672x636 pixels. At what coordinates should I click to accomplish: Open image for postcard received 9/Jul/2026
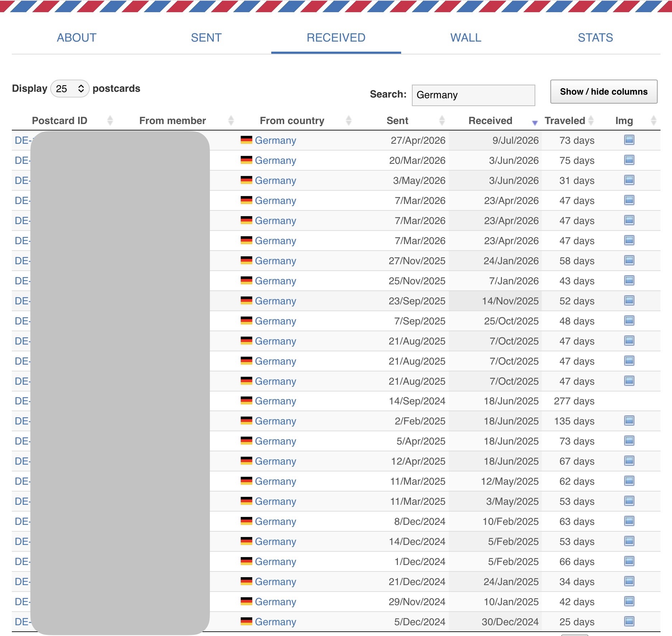click(629, 140)
